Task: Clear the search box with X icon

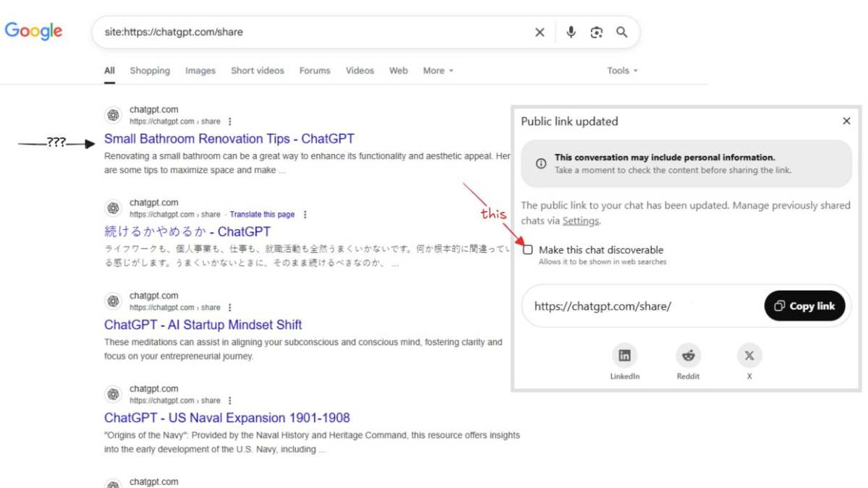Action: [x=540, y=33]
